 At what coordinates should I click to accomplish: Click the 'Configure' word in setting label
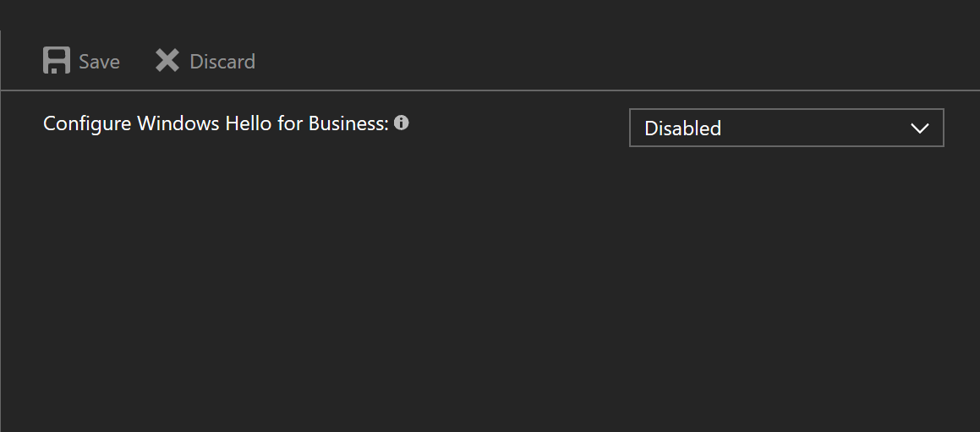(87, 123)
